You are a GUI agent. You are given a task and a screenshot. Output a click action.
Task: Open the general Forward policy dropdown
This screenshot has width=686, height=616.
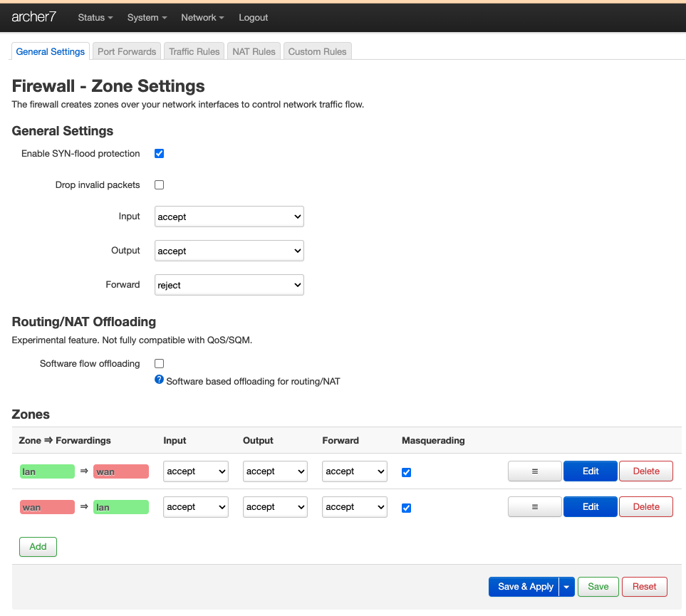click(x=229, y=285)
